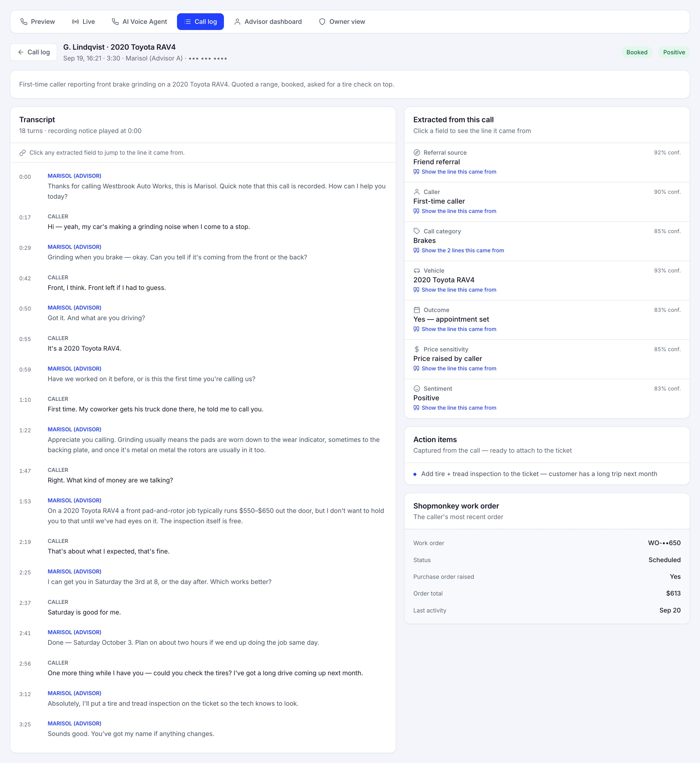Open the Preview tab

pyautogui.click(x=38, y=22)
